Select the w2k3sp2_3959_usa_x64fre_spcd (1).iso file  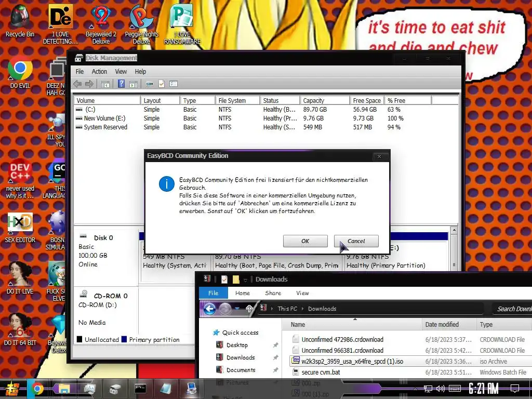point(352,362)
